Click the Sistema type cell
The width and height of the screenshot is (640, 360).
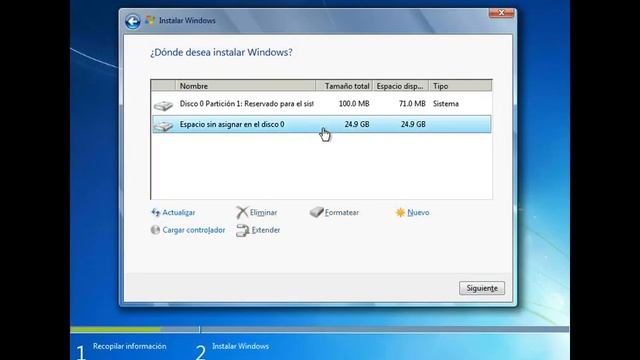click(x=446, y=104)
